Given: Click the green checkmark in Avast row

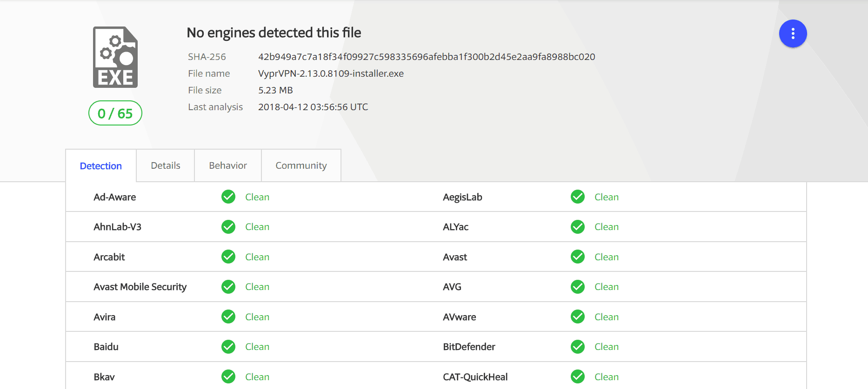Looking at the screenshot, I should [578, 257].
